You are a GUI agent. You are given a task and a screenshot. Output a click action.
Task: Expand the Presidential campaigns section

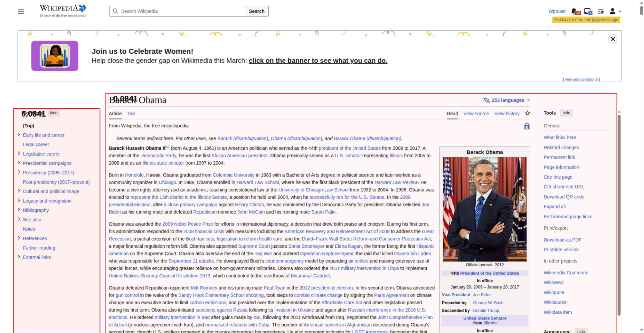[19, 163]
